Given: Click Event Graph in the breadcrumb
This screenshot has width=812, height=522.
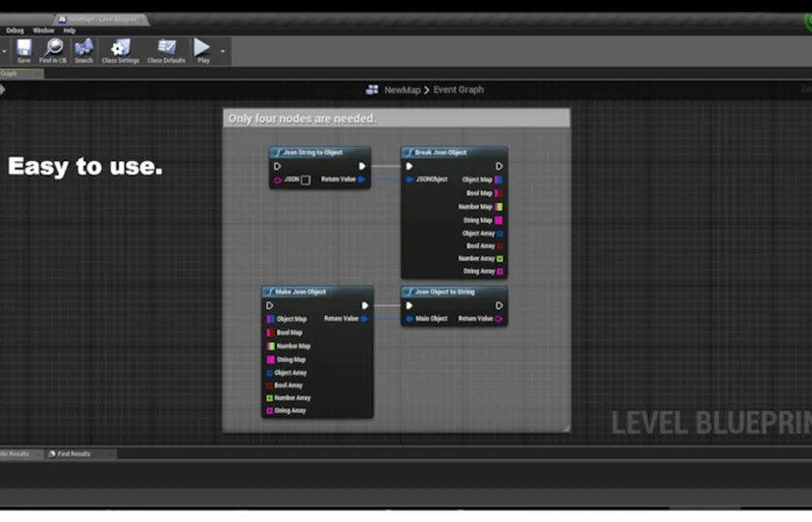Looking at the screenshot, I should pyautogui.click(x=459, y=89).
